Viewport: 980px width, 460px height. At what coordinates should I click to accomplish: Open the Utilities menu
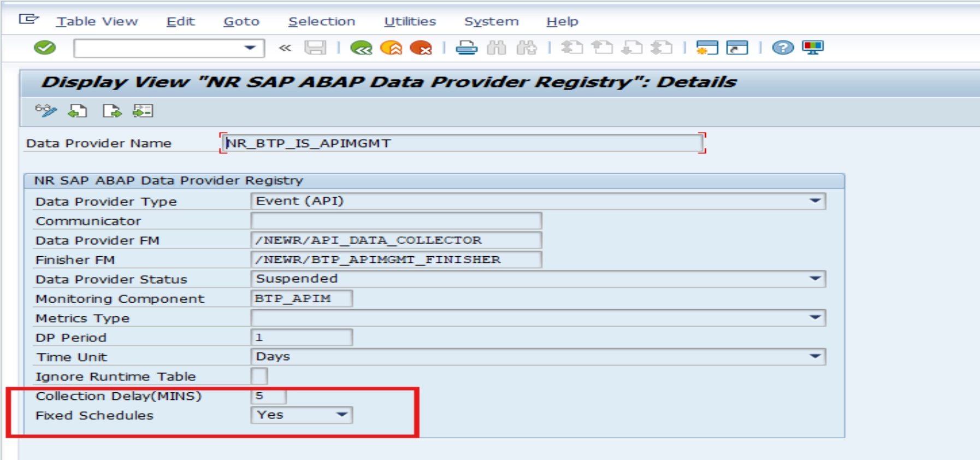(410, 21)
